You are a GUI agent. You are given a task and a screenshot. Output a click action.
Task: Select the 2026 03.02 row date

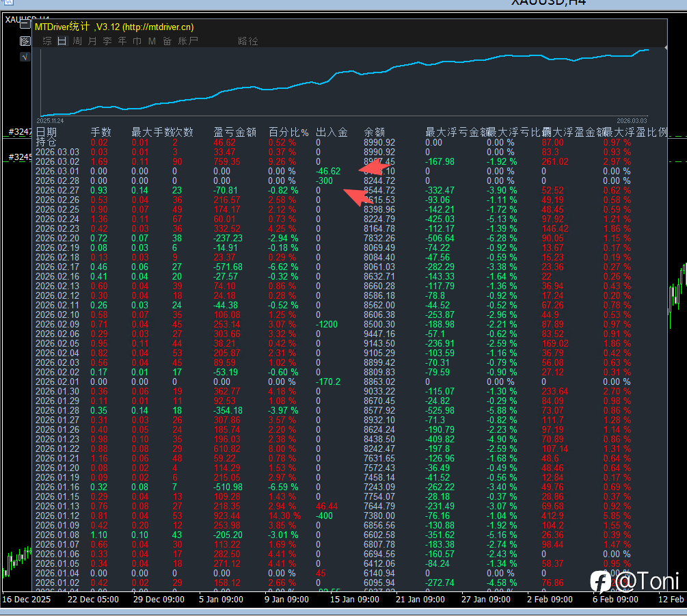(57, 161)
